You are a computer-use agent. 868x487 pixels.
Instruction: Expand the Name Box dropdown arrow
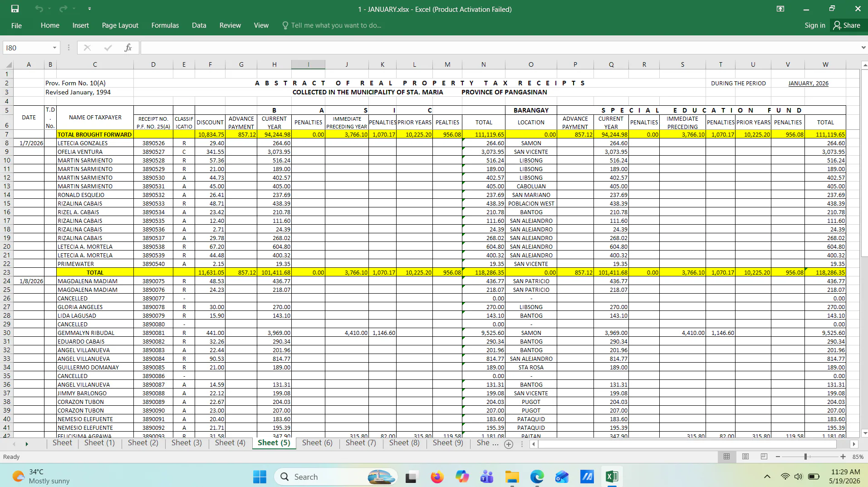(54, 48)
